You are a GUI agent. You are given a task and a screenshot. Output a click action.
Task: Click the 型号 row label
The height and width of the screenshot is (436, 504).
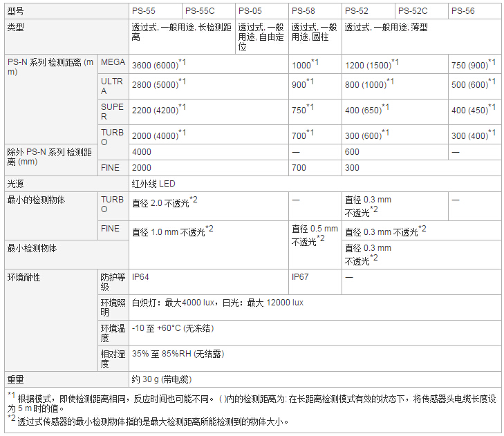[x=15, y=11]
